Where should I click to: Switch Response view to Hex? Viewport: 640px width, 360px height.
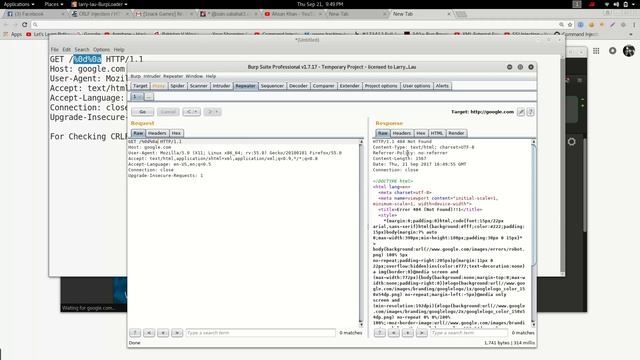(421, 133)
